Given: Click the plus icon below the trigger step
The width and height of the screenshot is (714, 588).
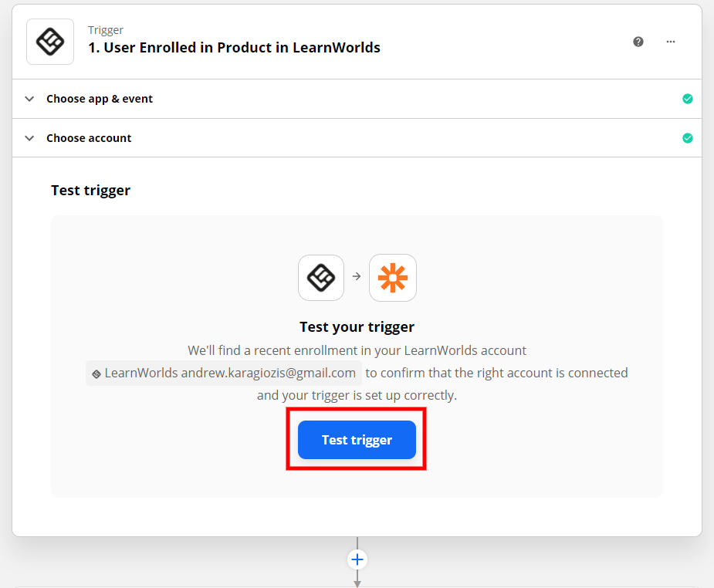Looking at the screenshot, I should [x=357, y=559].
